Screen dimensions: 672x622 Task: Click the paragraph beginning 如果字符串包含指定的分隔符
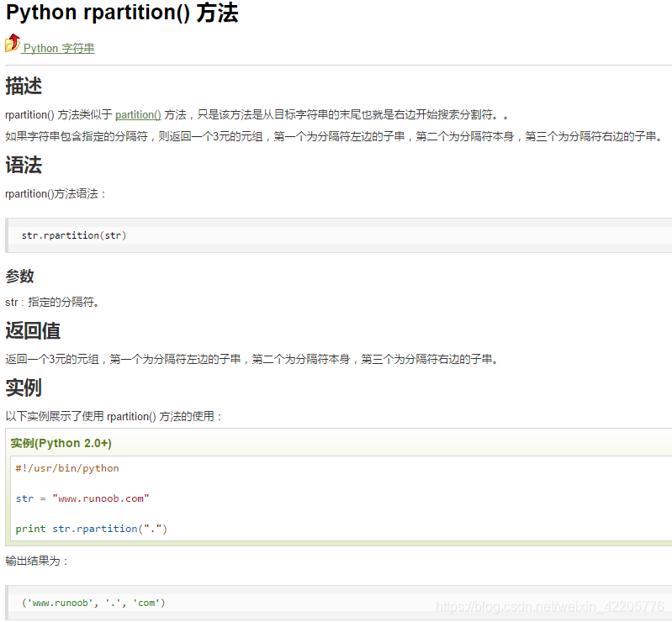pyautogui.click(x=335, y=137)
